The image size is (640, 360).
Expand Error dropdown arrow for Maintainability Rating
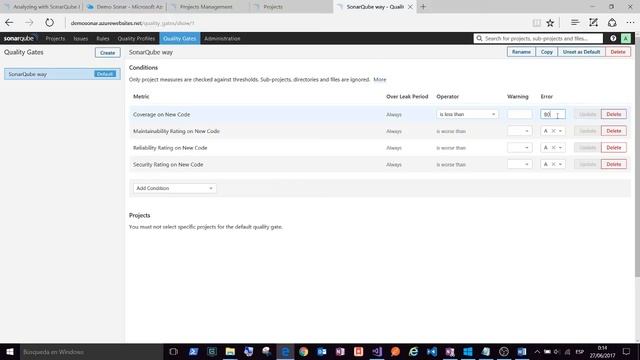(560, 131)
